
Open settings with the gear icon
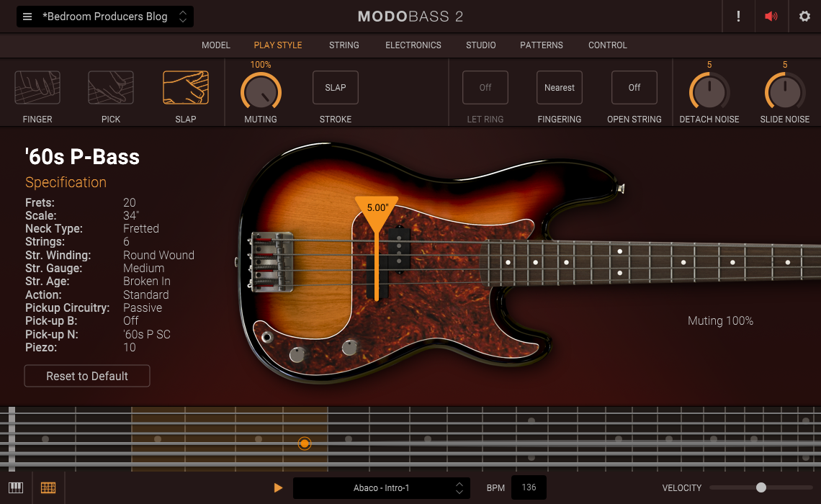[804, 17]
